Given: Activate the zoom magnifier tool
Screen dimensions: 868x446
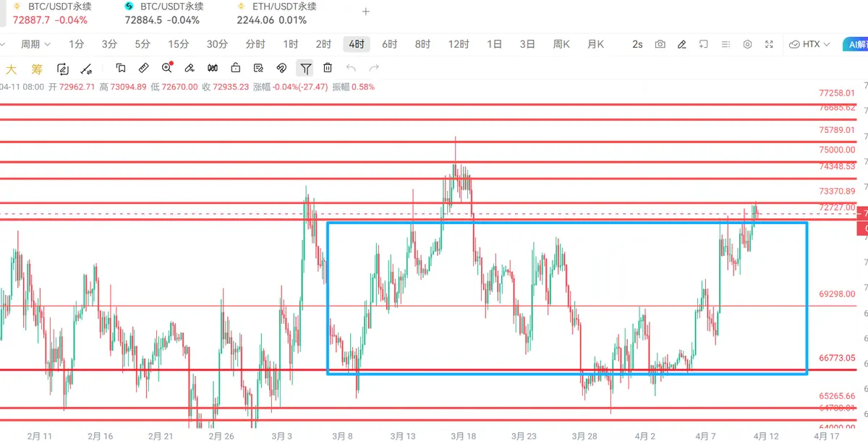Looking at the screenshot, I should pos(167,68).
